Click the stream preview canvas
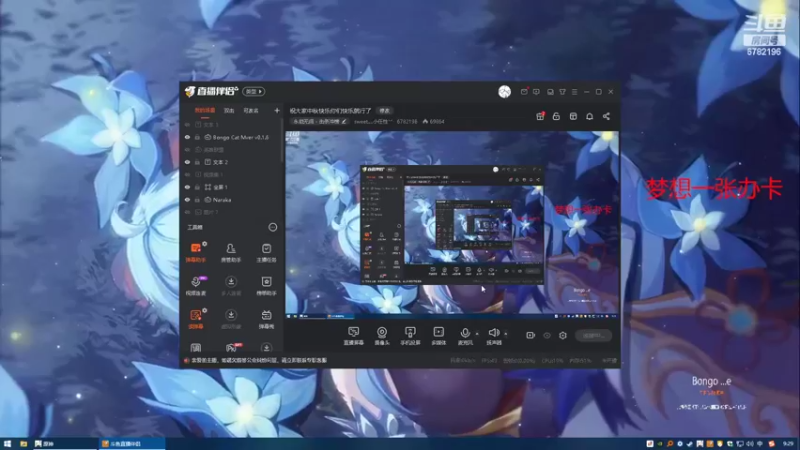This screenshot has height=450, width=800. (452, 225)
